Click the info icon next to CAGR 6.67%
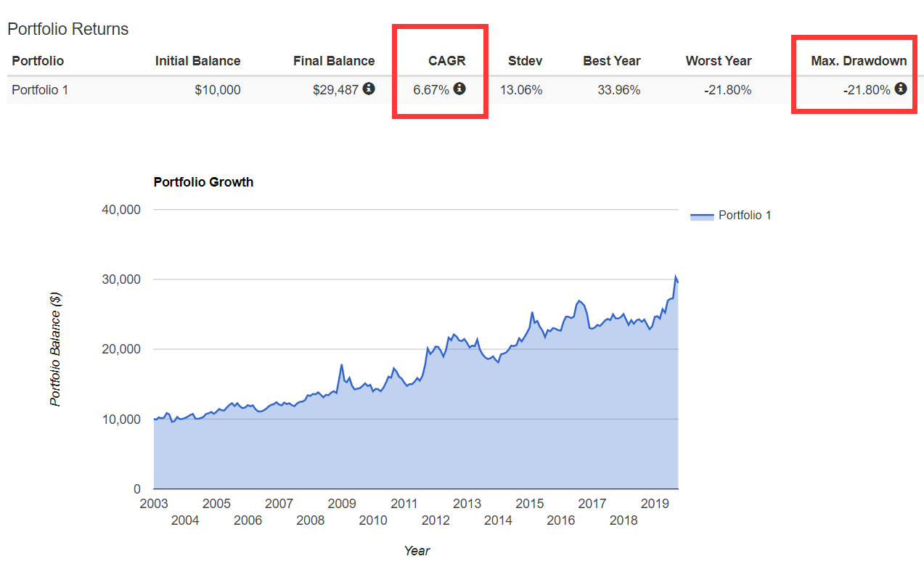The image size is (924, 564). click(x=459, y=89)
